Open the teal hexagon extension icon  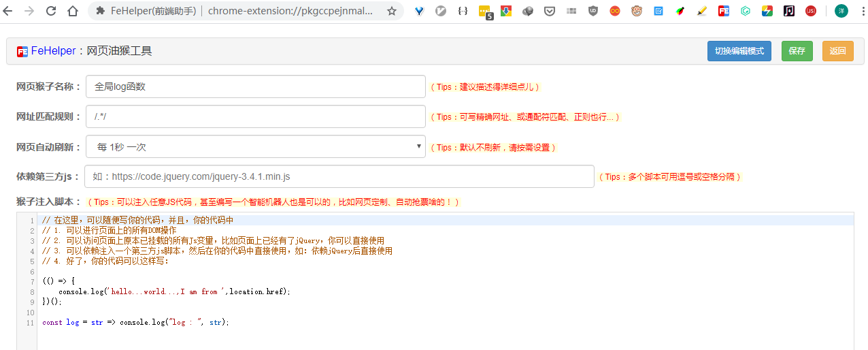[x=746, y=11]
